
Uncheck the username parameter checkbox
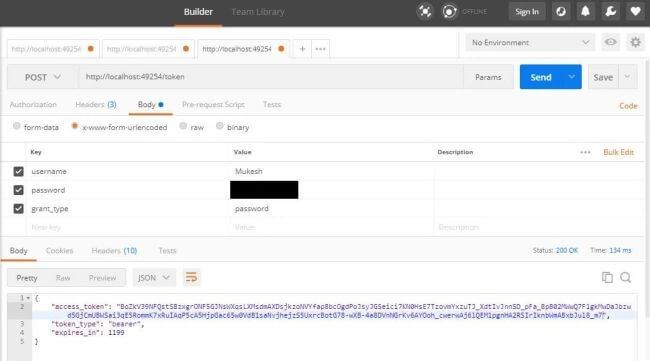click(x=18, y=171)
